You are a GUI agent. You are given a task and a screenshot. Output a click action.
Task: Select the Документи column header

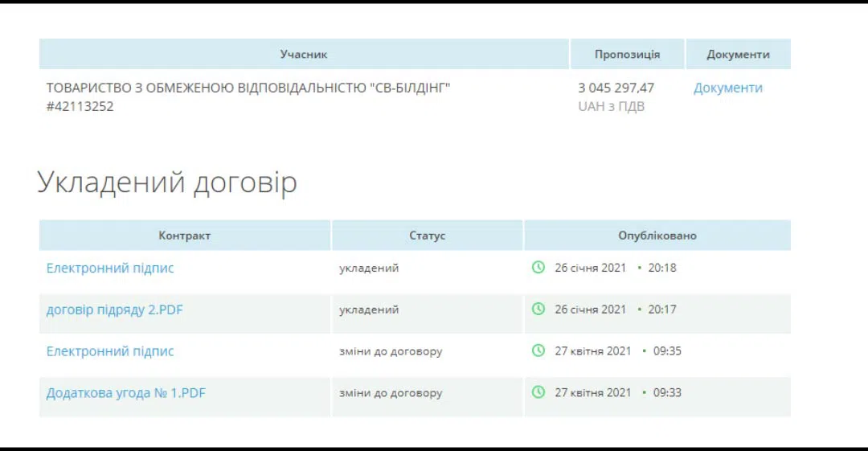point(738,54)
